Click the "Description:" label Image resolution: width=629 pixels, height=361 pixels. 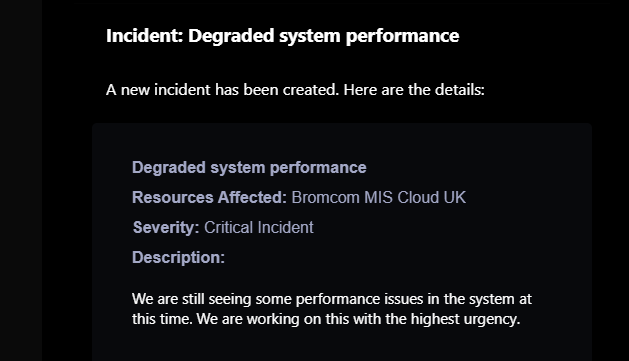click(x=179, y=258)
